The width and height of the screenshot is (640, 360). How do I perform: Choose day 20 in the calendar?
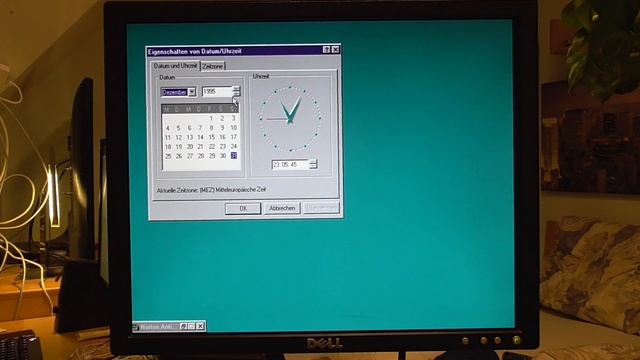click(x=190, y=147)
